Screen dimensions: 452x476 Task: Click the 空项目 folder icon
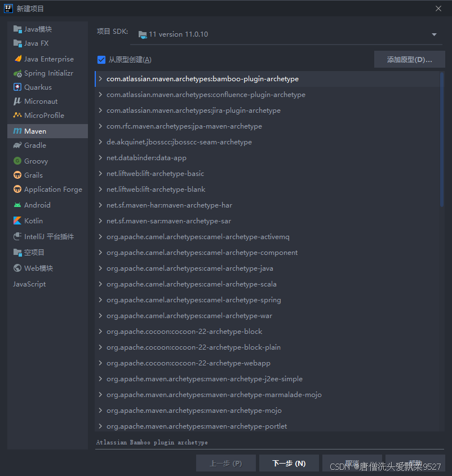point(17,252)
